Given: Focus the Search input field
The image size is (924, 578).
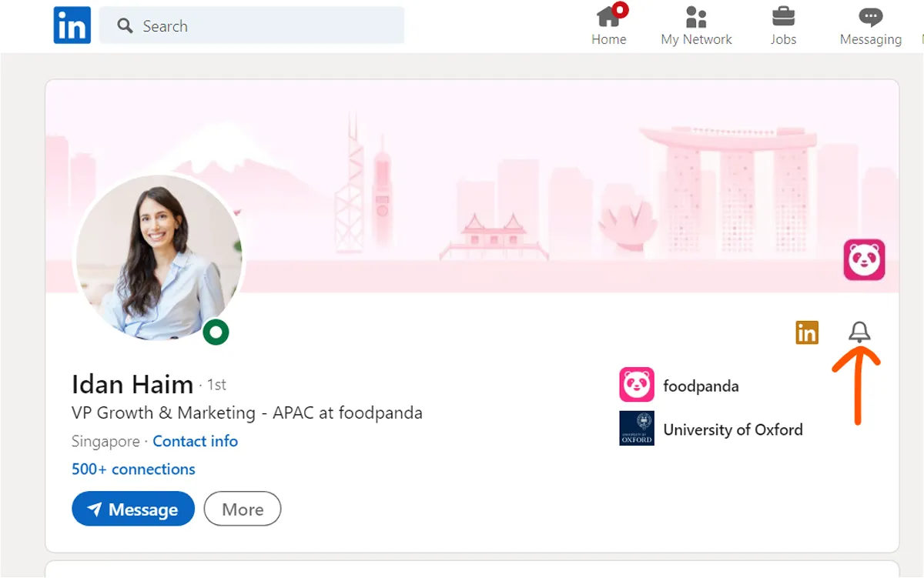Looking at the screenshot, I should [252, 25].
